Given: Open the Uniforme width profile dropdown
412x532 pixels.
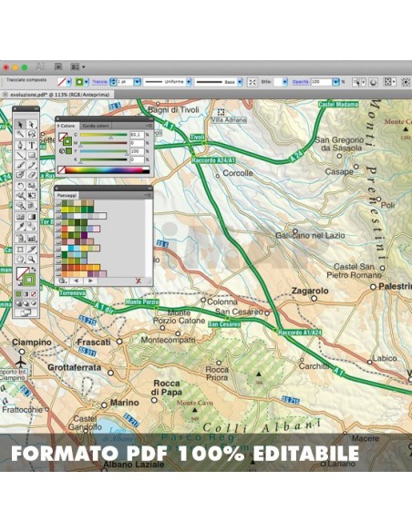Looking at the screenshot, I should [x=189, y=82].
